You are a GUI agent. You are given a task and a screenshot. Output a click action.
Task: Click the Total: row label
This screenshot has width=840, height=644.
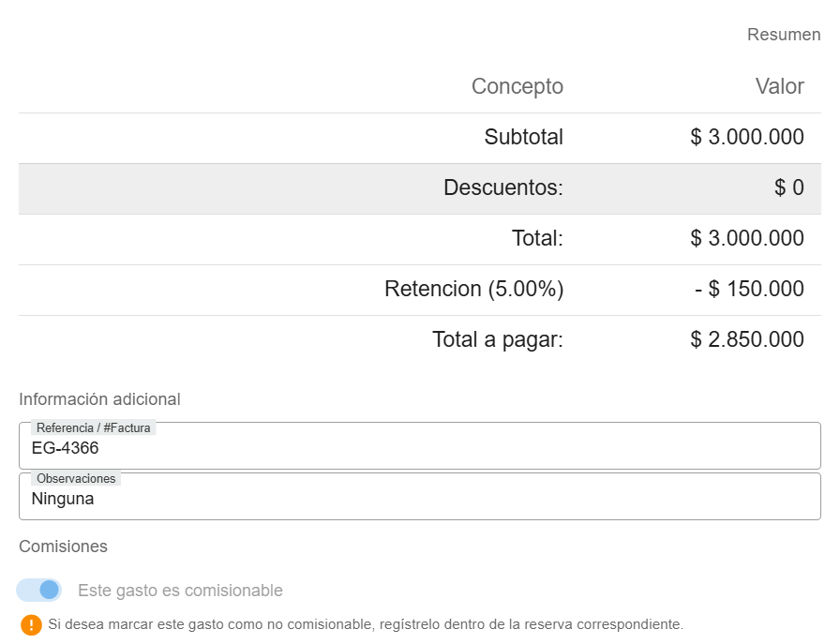(537, 238)
